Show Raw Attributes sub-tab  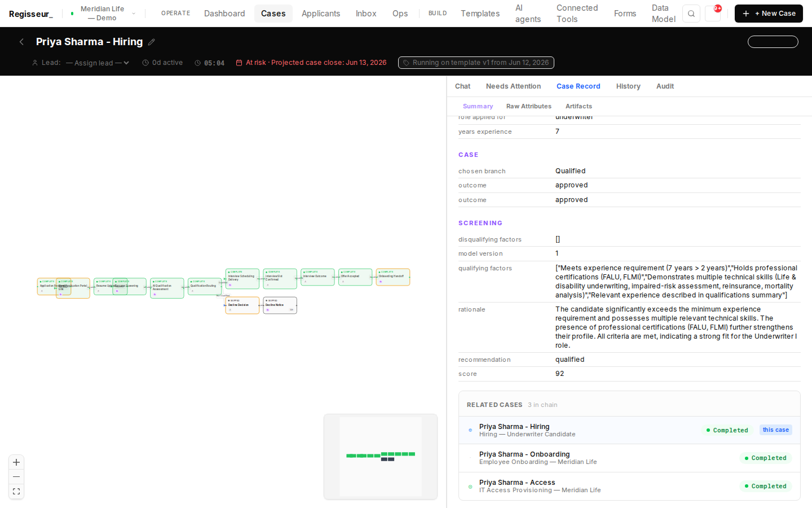coord(529,106)
